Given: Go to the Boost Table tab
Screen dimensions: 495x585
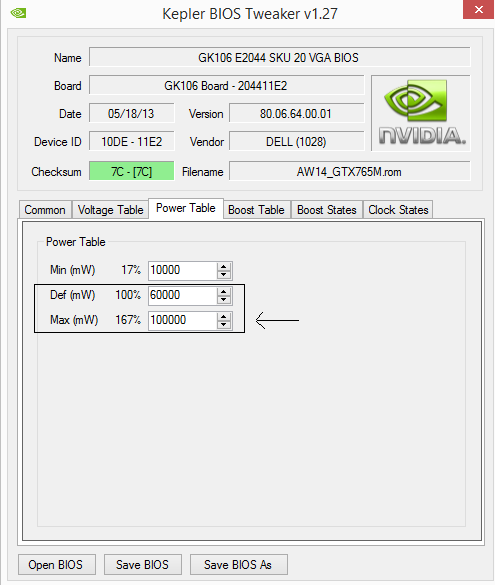Looking at the screenshot, I should click(256, 210).
